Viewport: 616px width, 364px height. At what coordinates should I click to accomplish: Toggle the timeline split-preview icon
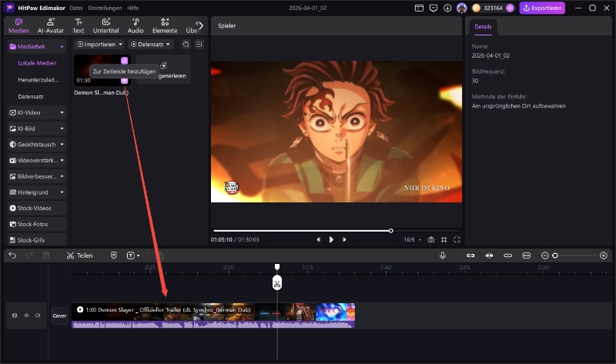click(507, 255)
